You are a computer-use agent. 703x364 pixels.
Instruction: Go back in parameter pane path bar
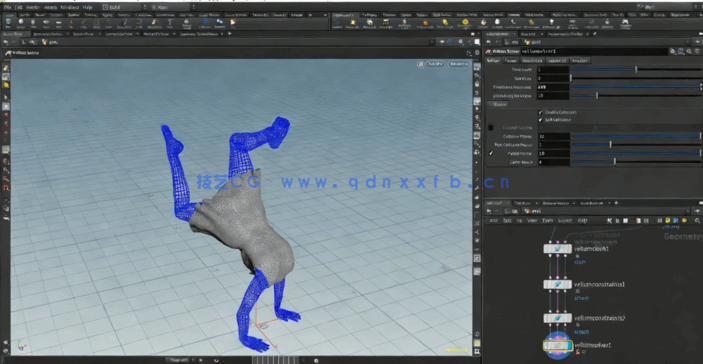pyautogui.click(x=489, y=42)
